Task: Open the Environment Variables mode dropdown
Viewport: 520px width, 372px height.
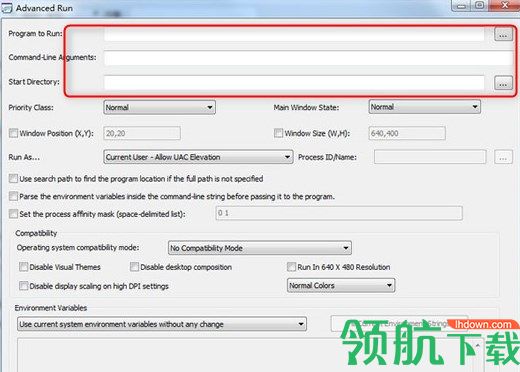Action: 162,324
